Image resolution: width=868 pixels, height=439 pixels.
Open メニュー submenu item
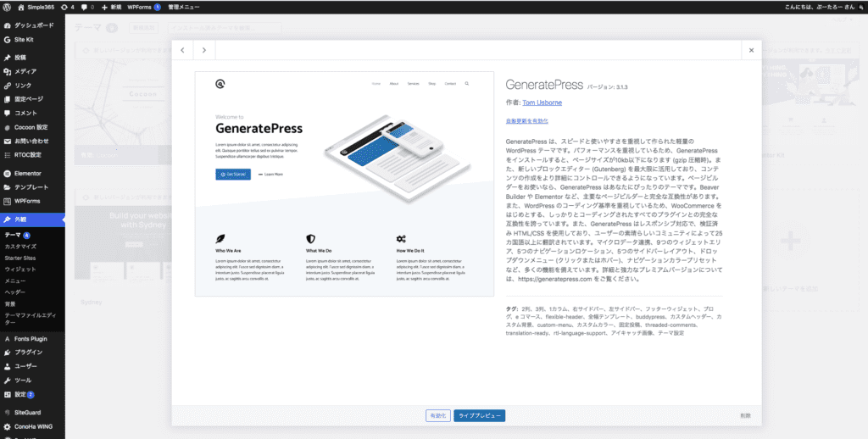(x=15, y=281)
